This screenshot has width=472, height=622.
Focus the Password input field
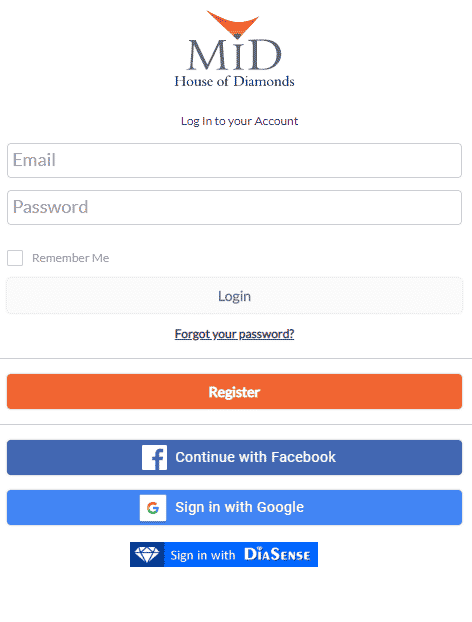point(234,207)
